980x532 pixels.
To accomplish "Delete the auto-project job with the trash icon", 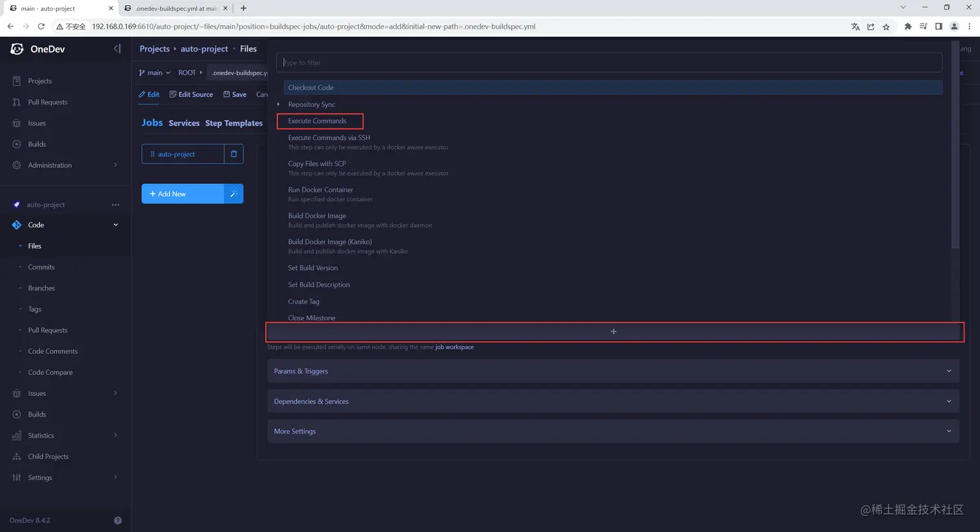I will coord(234,154).
